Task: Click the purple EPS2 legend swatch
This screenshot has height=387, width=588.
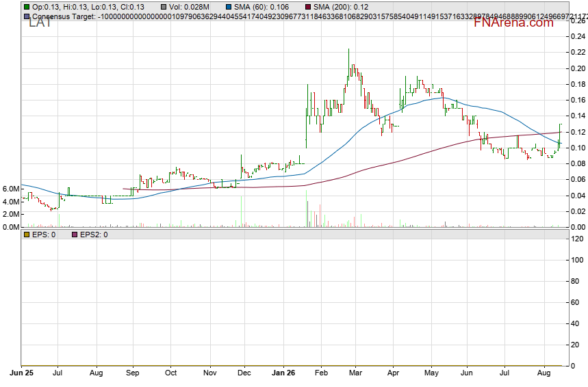Action: point(75,235)
